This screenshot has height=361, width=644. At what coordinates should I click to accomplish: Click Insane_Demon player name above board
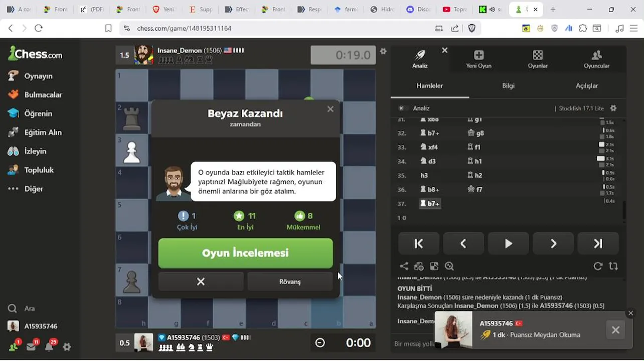(x=179, y=51)
